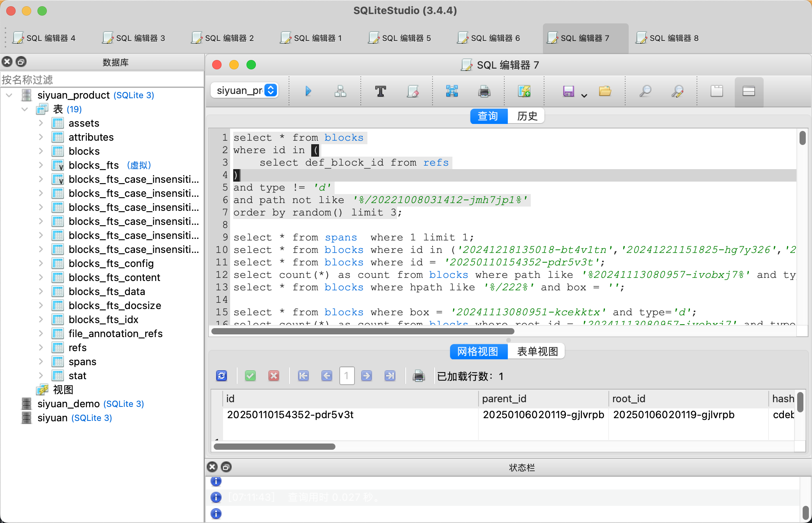This screenshot has height=523, width=812.
Task: Click the root_id column header
Action: pyautogui.click(x=689, y=399)
